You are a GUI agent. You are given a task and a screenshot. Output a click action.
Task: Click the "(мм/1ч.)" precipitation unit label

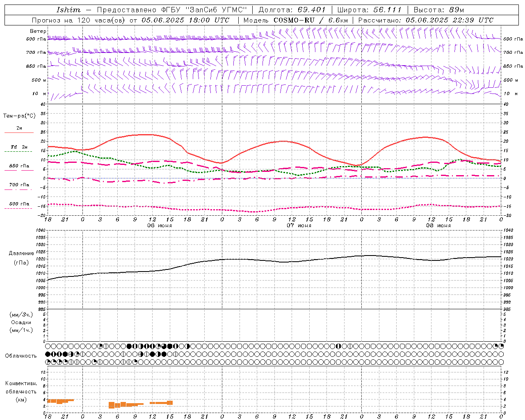pyautogui.click(x=21, y=330)
